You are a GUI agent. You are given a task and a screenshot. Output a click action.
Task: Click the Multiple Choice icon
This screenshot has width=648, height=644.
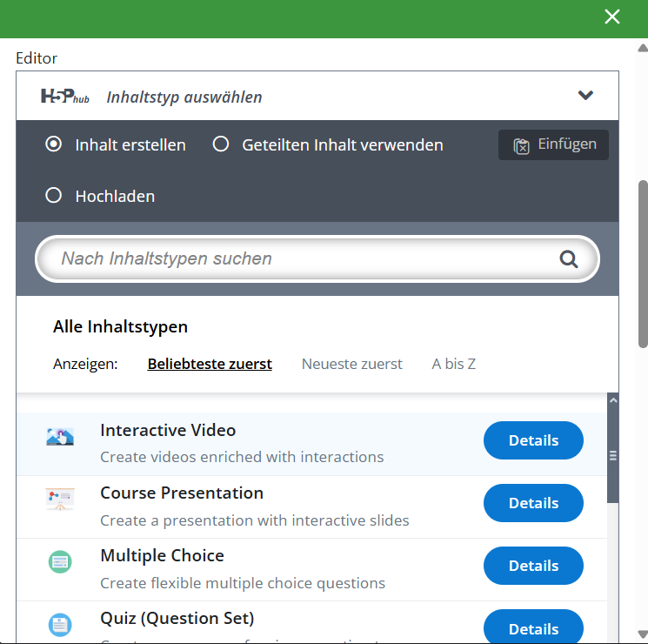(60, 562)
